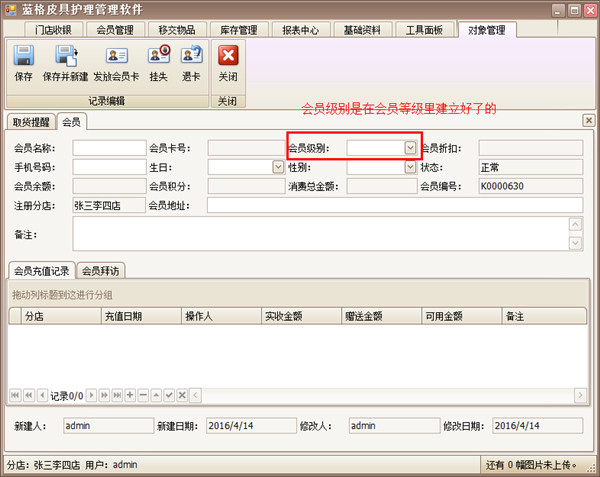
Task: Click the 保存 save icon
Action: [24, 55]
